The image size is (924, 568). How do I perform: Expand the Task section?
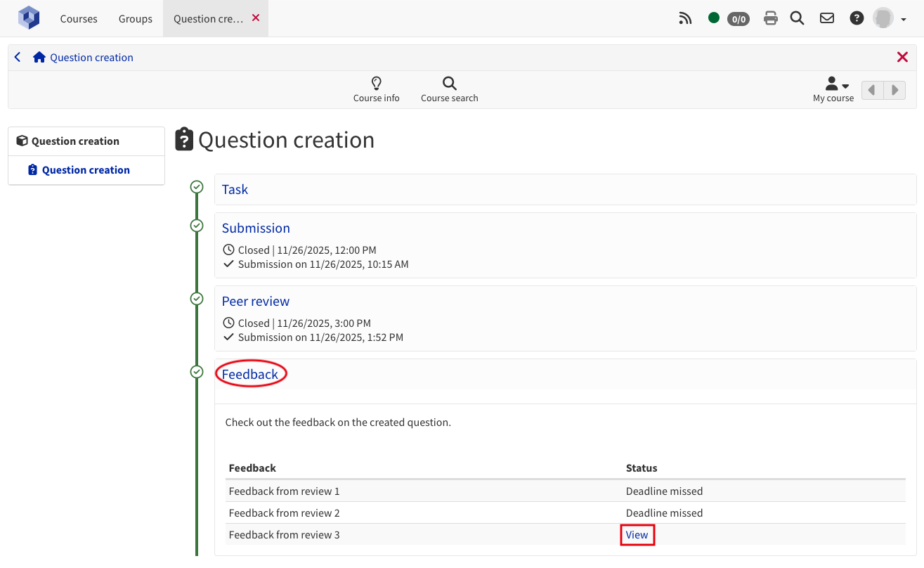pyautogui.click(x=235, y=189)
